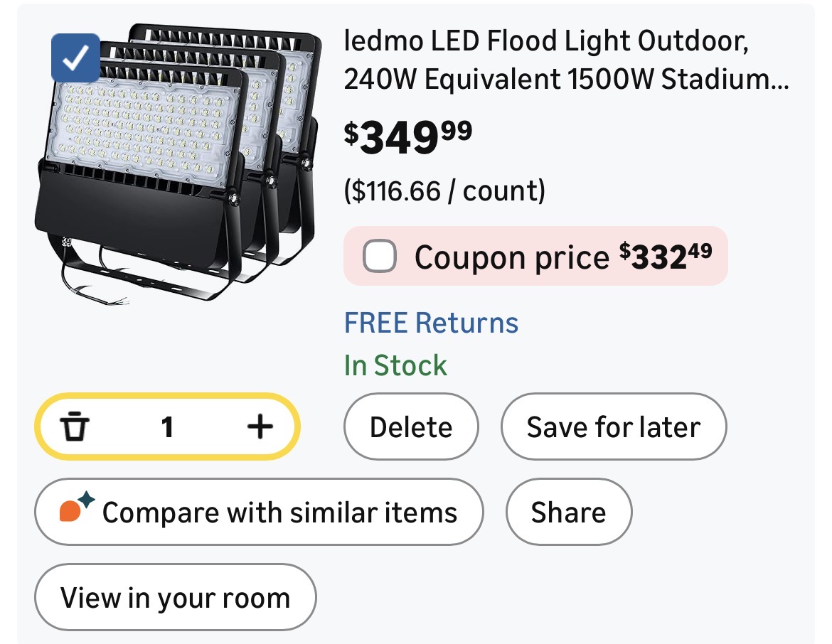Click the orange sparkle compare icon

point(75,509)
